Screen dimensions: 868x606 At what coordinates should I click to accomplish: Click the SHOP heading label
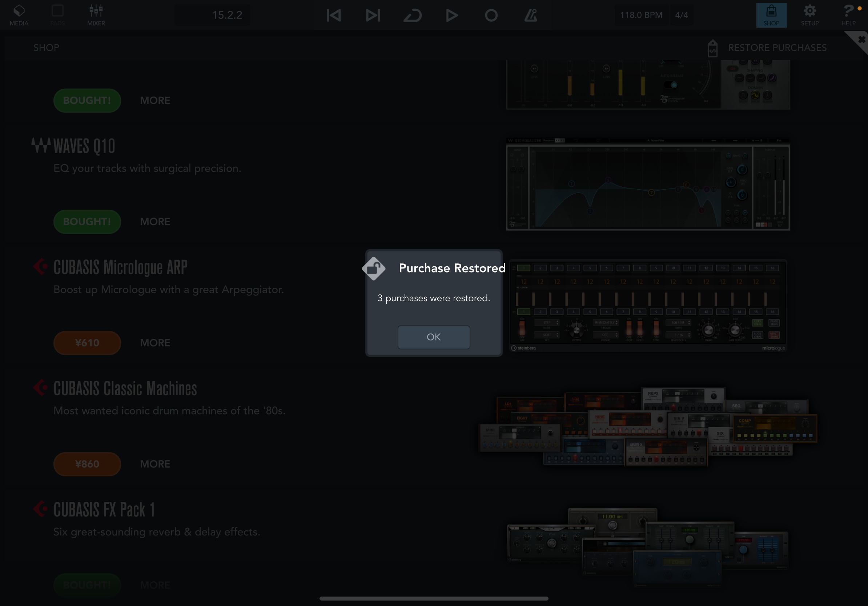click(46, 48)
